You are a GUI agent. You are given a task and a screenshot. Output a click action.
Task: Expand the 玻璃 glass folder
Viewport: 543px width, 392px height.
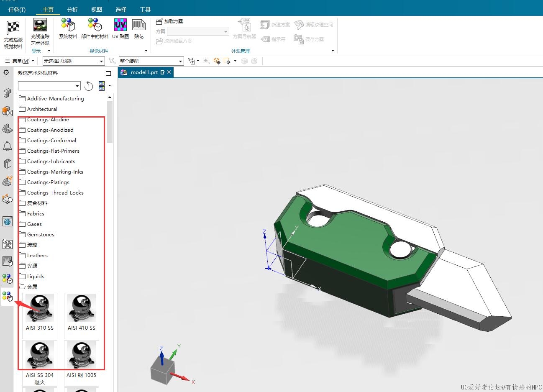point(28,245)
